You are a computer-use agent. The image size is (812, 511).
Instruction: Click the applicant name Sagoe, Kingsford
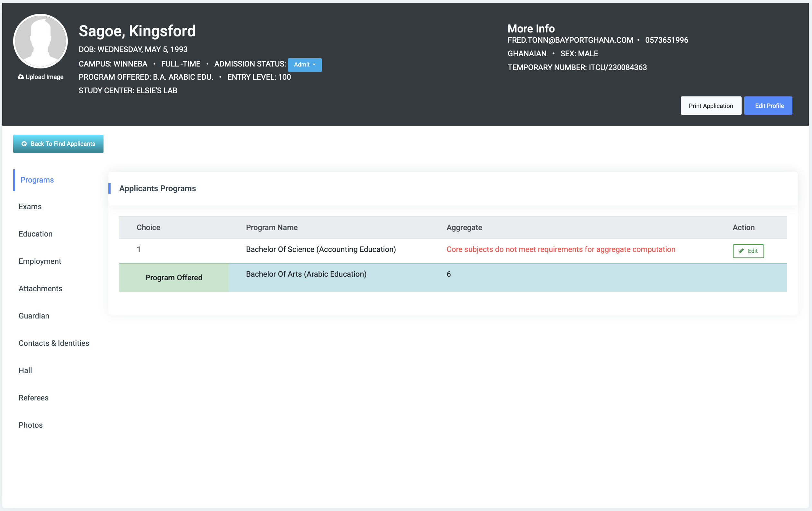(137, 31)
